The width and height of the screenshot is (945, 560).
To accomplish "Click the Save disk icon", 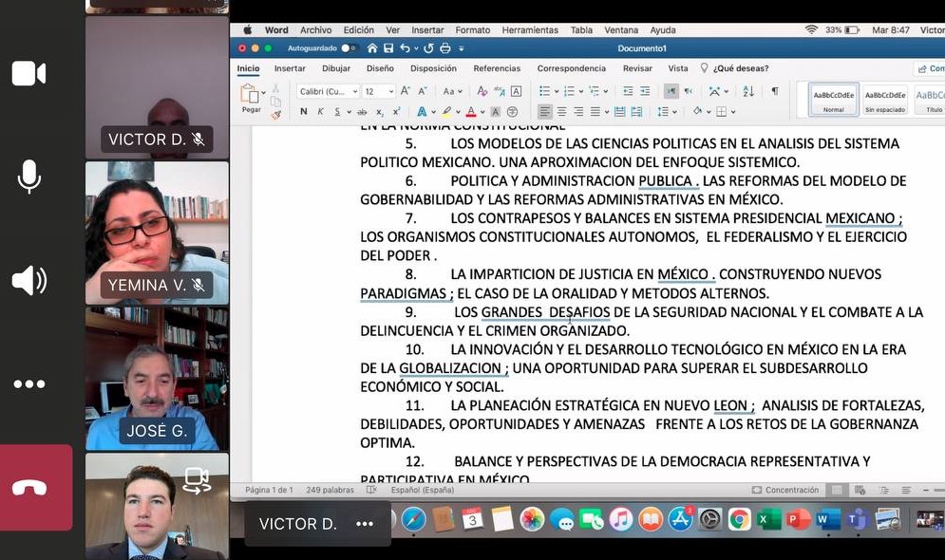I will (388, 48).
